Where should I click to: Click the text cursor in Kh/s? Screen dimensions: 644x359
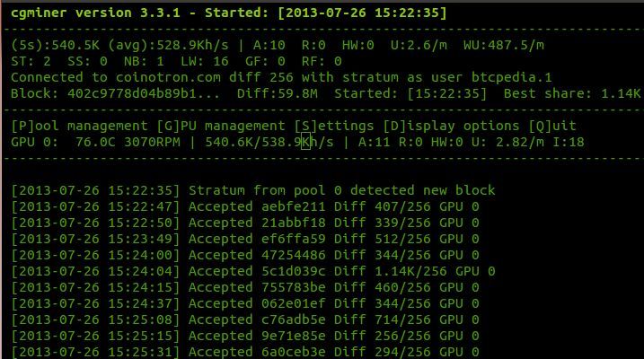[307, 141]
